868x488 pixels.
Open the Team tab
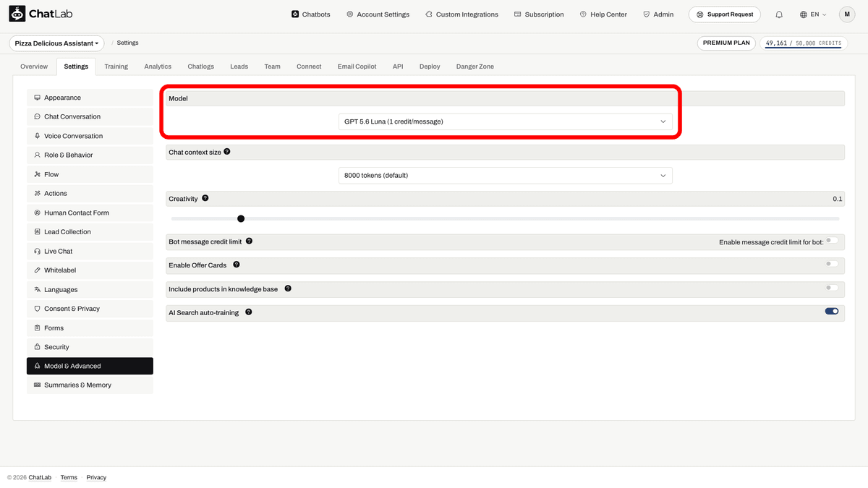(x=272, y=67)
